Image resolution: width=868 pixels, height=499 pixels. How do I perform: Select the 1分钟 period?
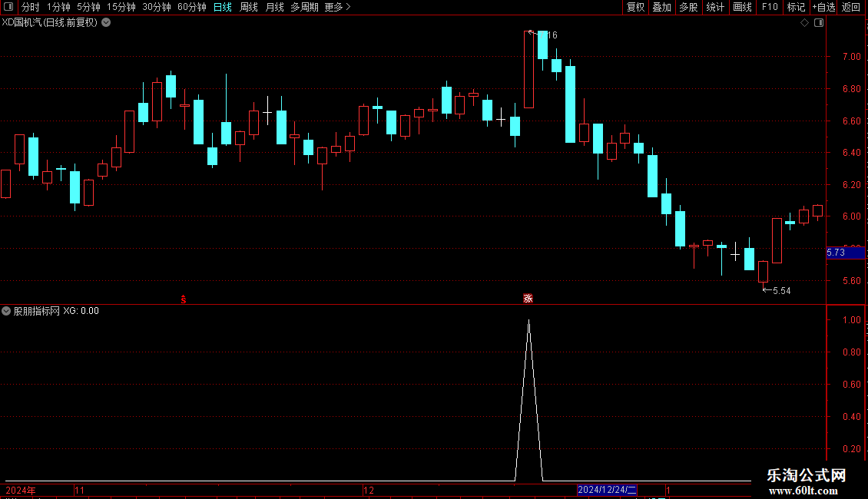(x=58, y=7)
